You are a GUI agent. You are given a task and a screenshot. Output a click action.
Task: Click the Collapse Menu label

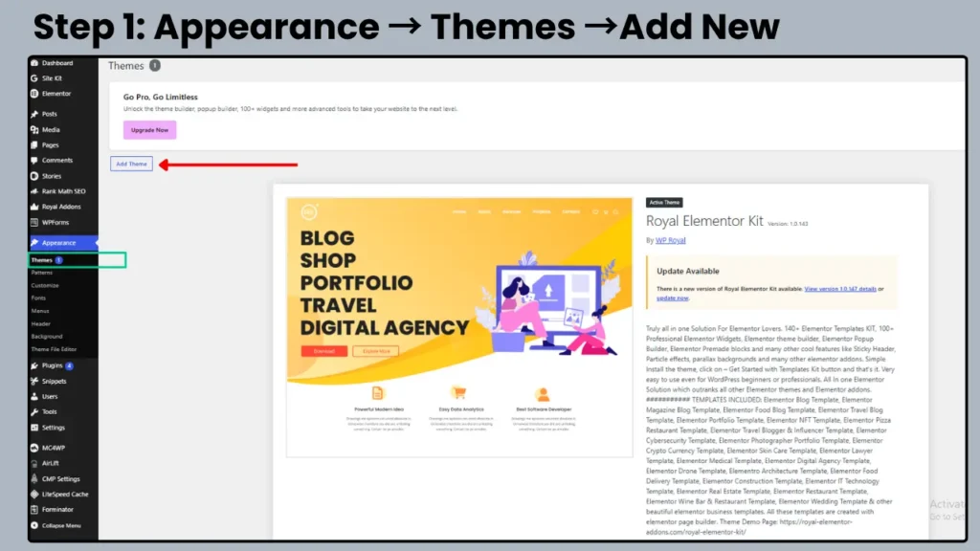(61, 525)
